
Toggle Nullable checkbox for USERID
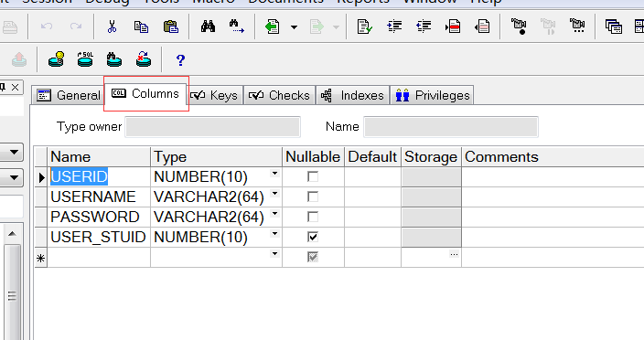tap(313, 176)
